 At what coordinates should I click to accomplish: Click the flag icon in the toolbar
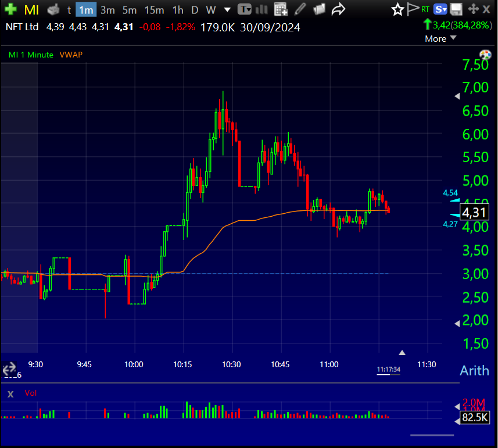click(x=413, y=9)
